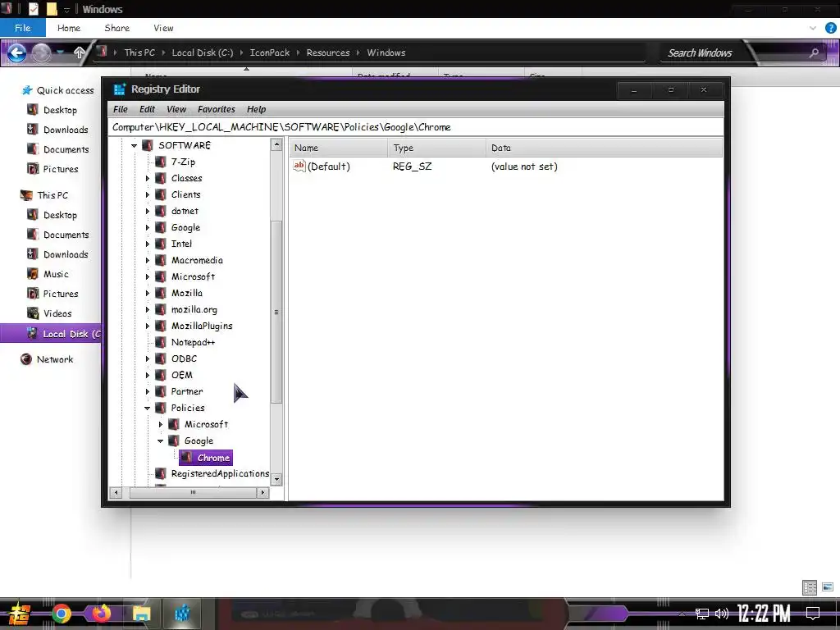Viewport: 840px width, 630px height.
Task: Click Explorer back navigation button
Action: pos(16,52)
